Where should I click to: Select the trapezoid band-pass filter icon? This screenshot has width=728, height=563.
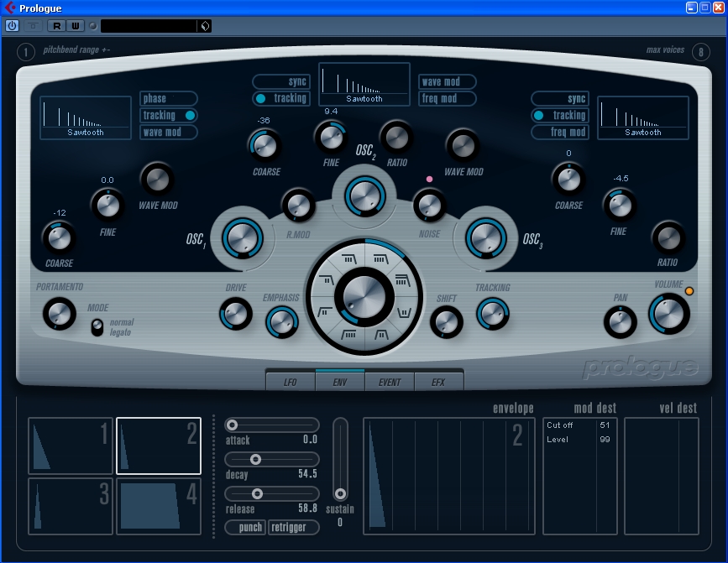(381, 334)
